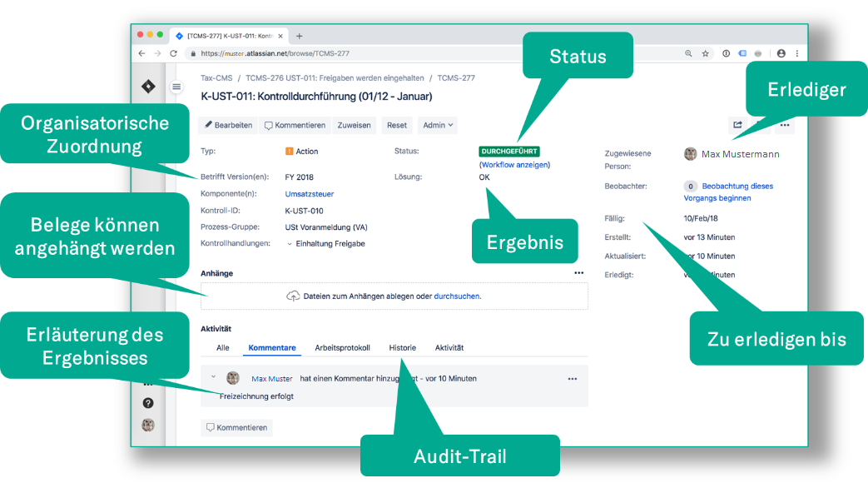The image size is (868, 488).
Task: Click Max Mustermann's avatar picture
Action: (x=690, y=153)
